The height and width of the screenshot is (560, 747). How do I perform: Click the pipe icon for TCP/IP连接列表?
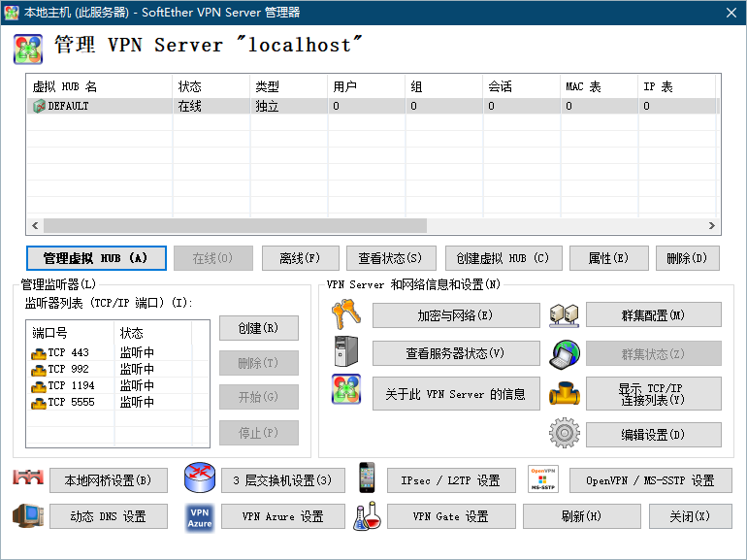click(564, 393)
